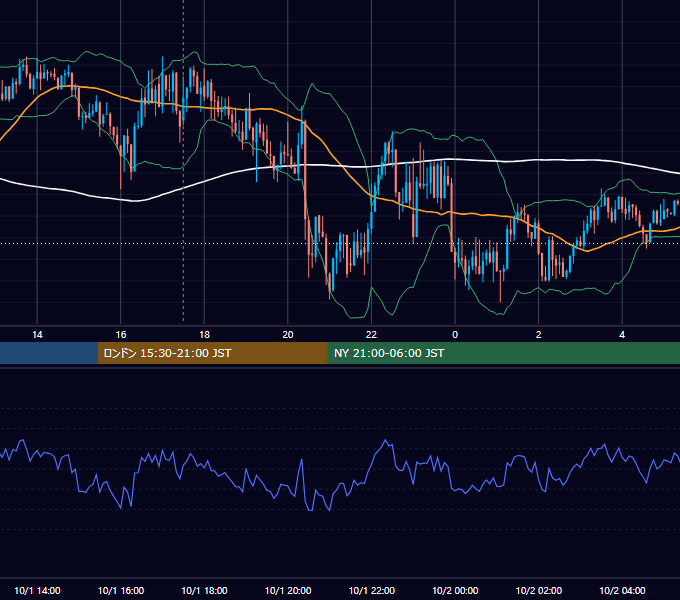Click the 16 hour axis label
Viewport: 680px width, 600px height.
pos(121,335)
